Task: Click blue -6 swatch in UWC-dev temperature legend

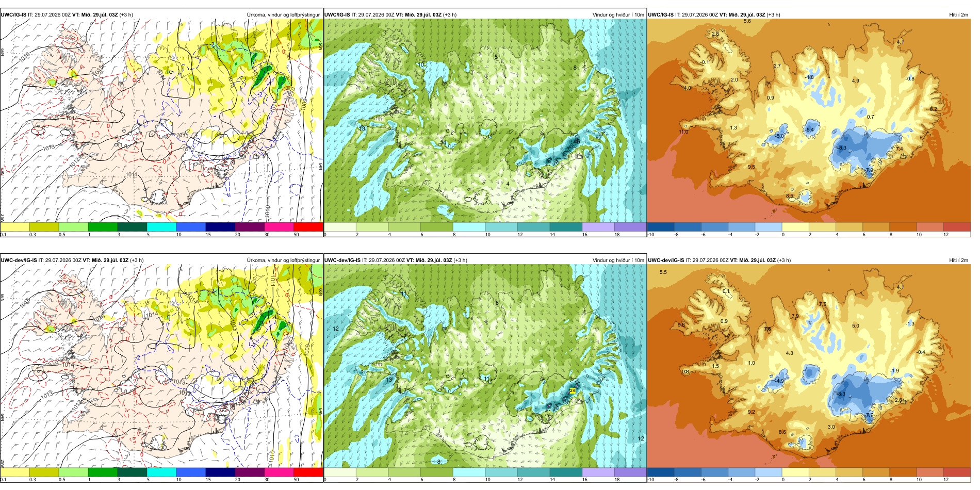Action: click(714, 472)
